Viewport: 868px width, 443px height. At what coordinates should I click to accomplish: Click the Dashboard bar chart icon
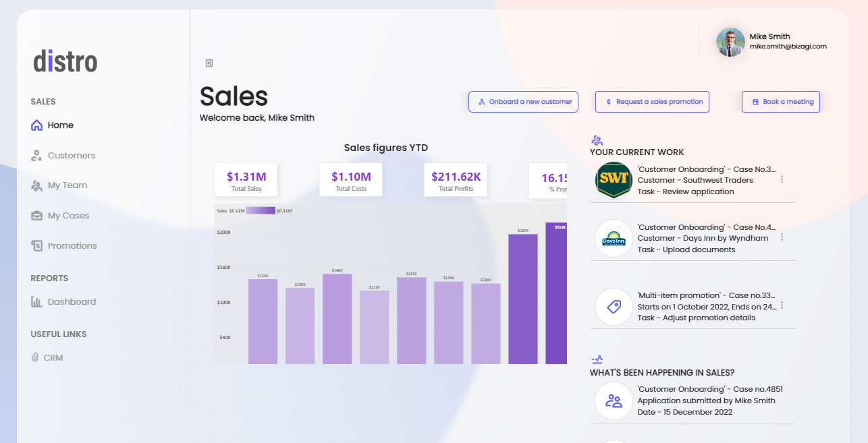[36, 302]
